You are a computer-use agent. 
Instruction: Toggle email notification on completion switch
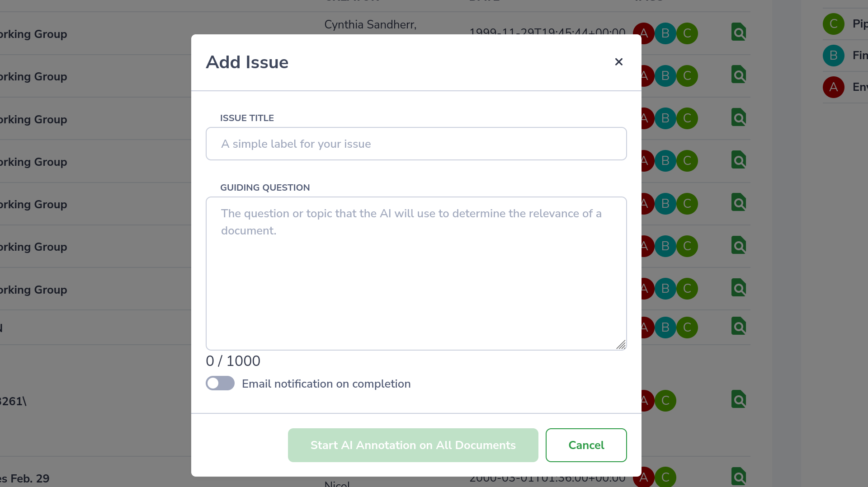(220, 384)
